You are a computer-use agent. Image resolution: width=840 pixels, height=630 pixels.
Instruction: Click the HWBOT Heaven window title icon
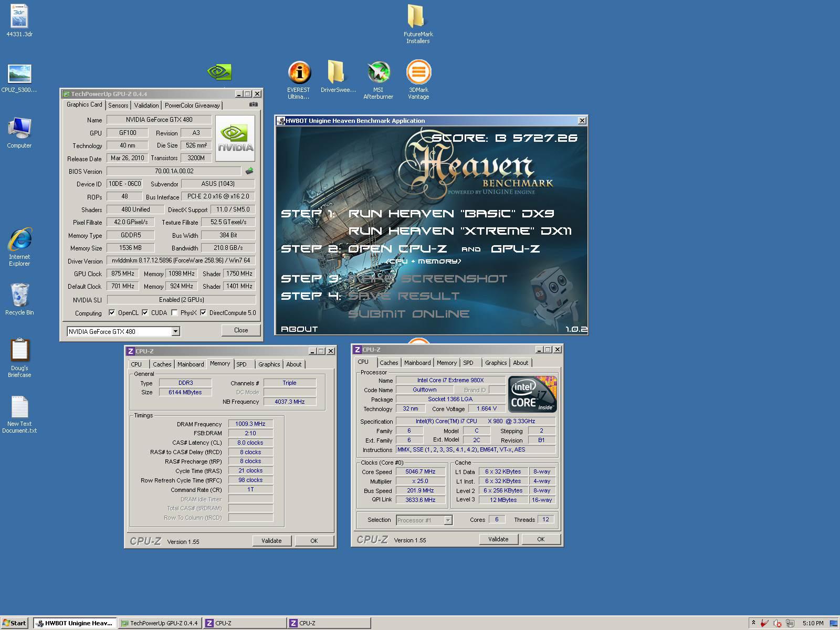pos(281,121)
